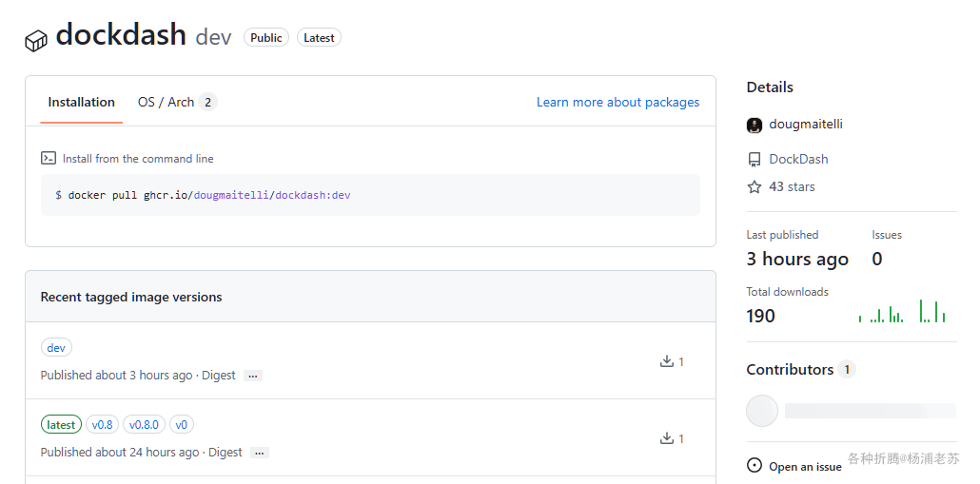Image resolution: width=980 pixels, height=484 pixels.
Task: Click the Details heading
Action: coord(770,87)
